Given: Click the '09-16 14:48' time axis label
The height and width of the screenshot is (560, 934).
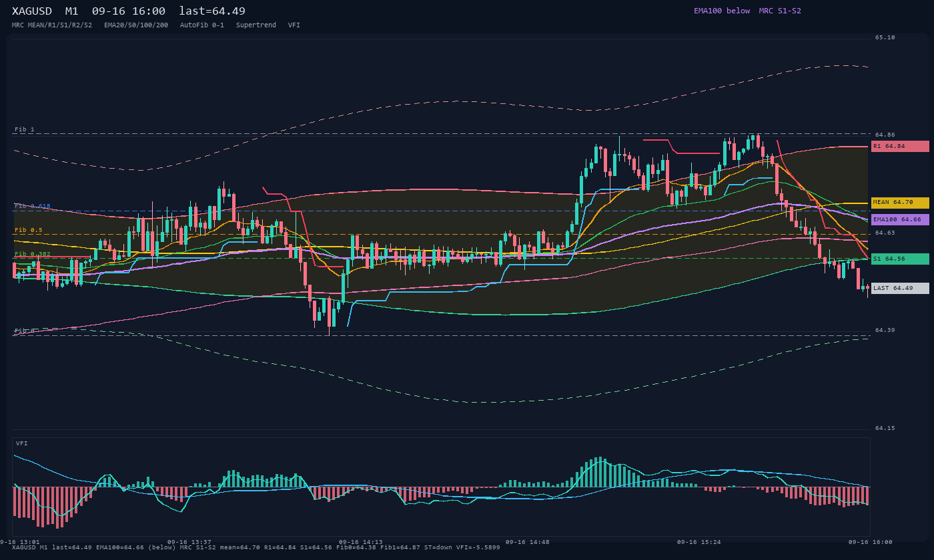Looking at the screenshot, I should [x=528, y=542].
